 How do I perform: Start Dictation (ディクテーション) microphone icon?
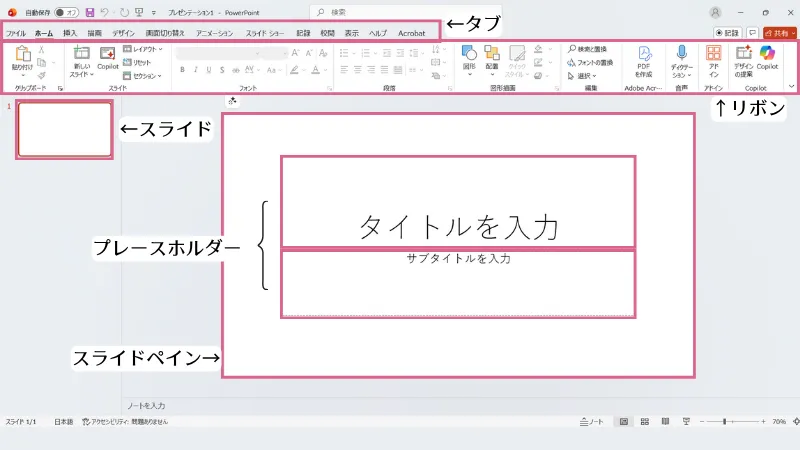[681, 54]
